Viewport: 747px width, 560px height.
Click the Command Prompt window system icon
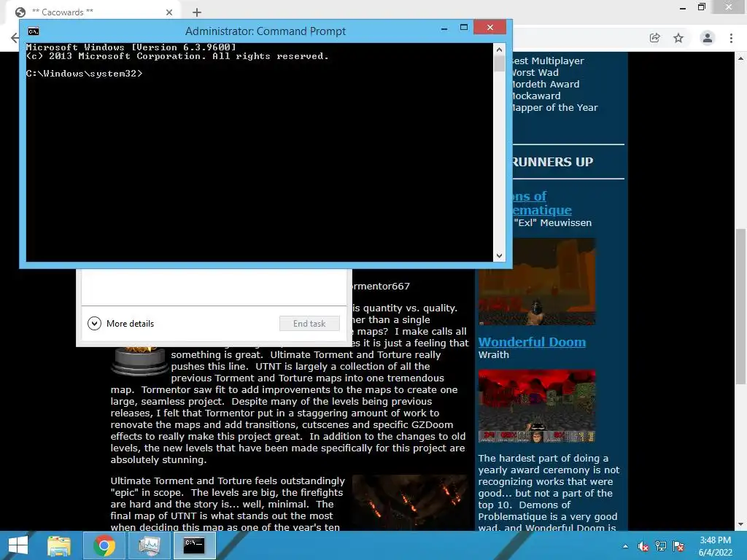(x=34, y=31)
